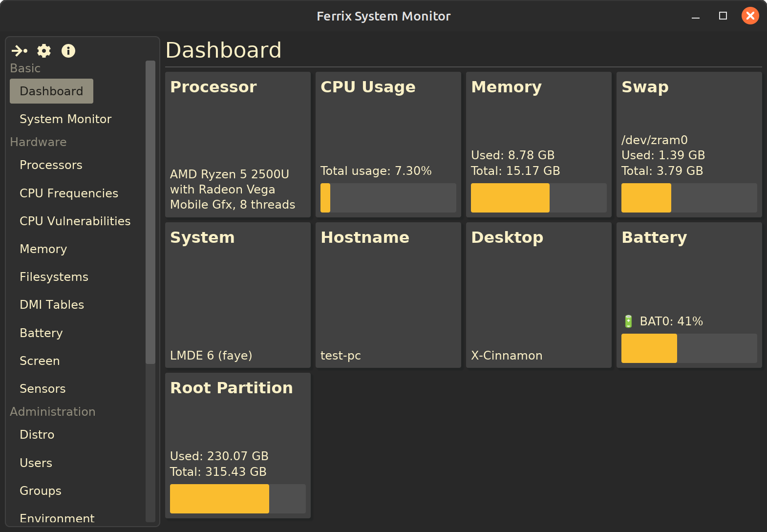Viewport: 767px width, 532px height.
Task: View DMI Tables from the sidebar
Action: pyautogui.click(x=52, y=305)
